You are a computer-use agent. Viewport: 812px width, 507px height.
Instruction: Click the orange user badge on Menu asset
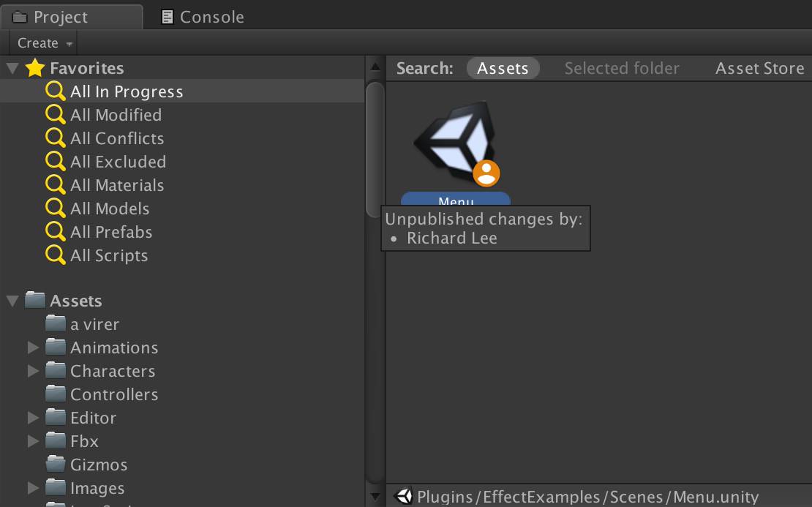tap(486, 173)
